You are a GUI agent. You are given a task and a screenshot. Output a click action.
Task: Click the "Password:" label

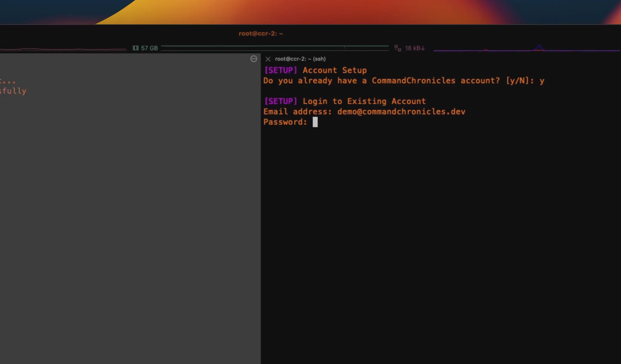coord(285,122)
